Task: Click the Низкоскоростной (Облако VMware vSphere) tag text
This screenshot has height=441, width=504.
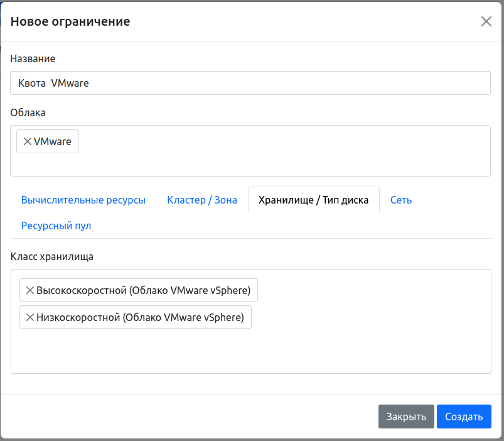Action: coord(141,318)
